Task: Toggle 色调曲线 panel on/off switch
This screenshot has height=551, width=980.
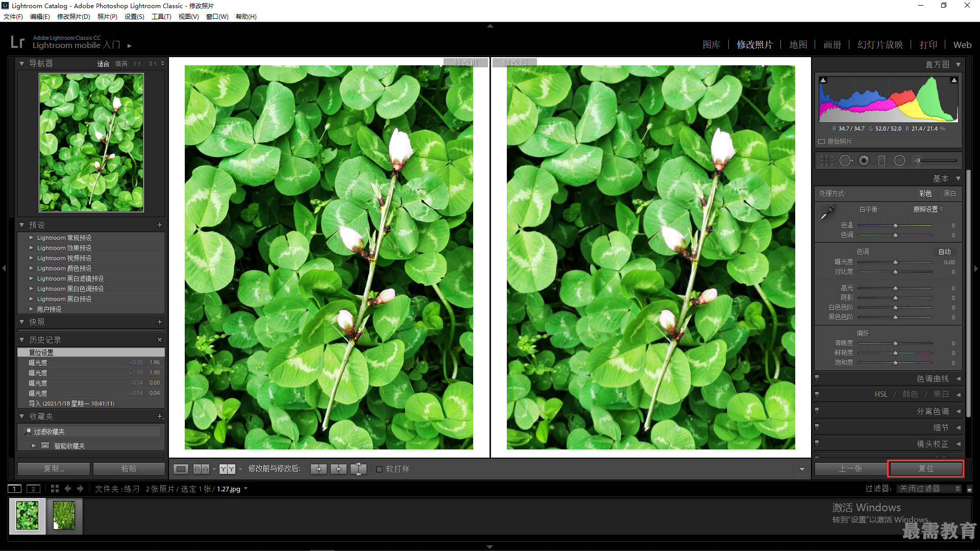Action: click(817, 379)
